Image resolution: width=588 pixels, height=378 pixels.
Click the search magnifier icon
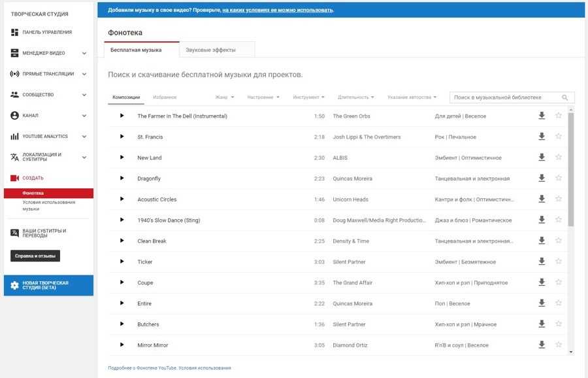tap(565, 97)
